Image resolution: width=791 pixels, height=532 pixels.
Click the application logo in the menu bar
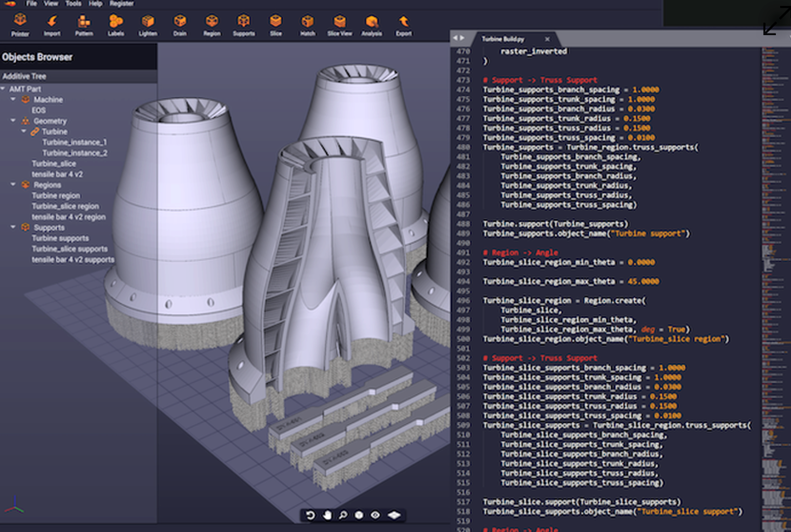coord(10,3)
